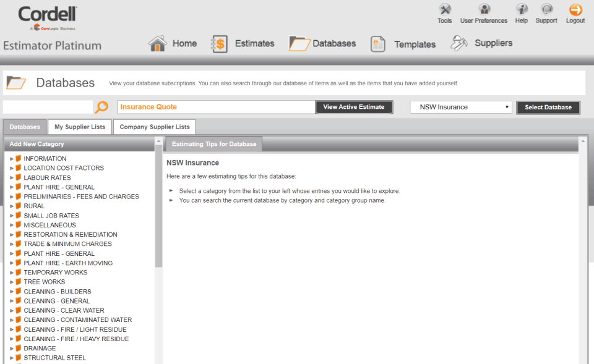Select Estimating Tips for Database tab
This screenshot has width=594, height=364.
point(214,144)
